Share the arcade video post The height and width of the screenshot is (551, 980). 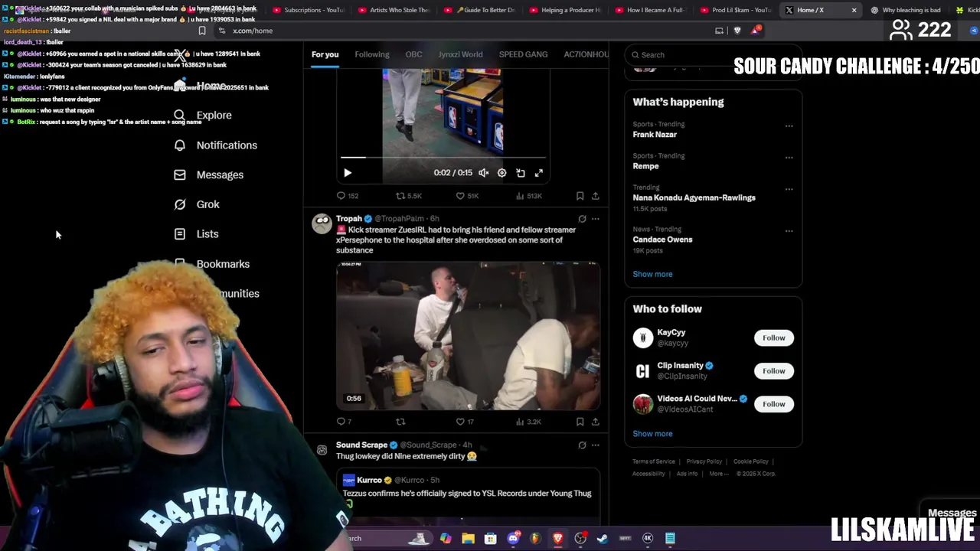coord(595,196)
